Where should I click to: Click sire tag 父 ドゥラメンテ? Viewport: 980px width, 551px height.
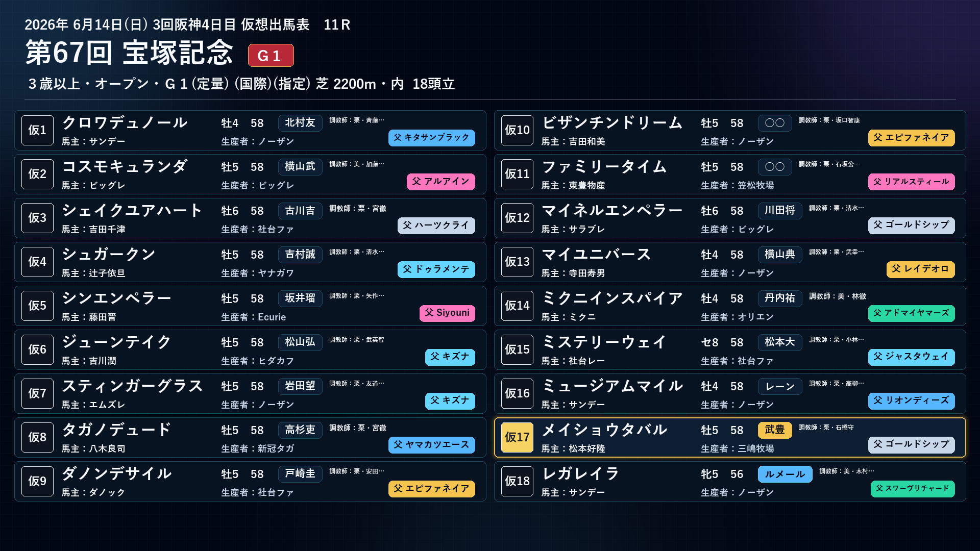tap(436, 269)
